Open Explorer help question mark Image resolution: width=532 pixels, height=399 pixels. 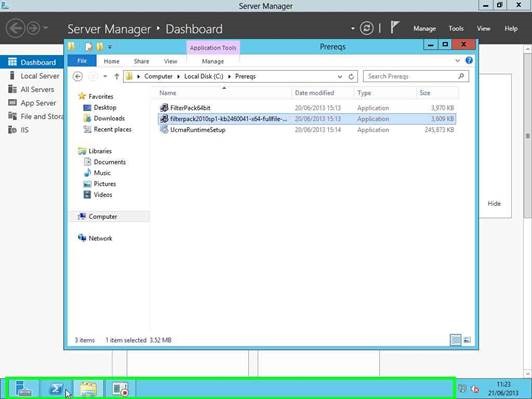tap(469, 61)
